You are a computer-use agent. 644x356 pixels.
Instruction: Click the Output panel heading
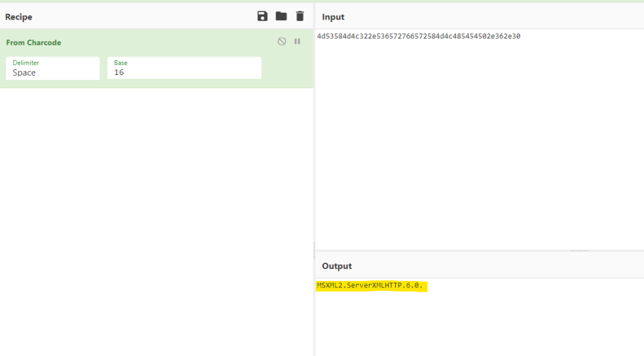click(x=337, y=266)
